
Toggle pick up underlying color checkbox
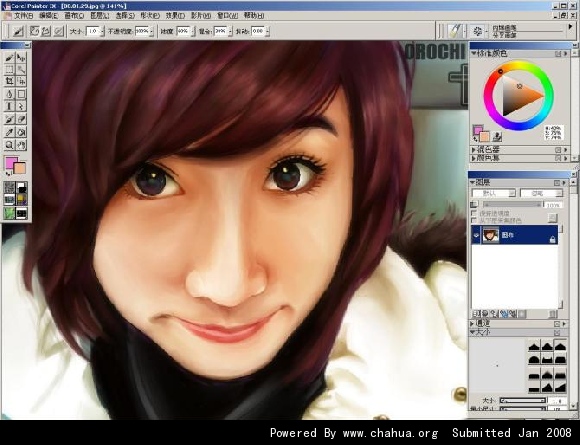coord(474,220)
